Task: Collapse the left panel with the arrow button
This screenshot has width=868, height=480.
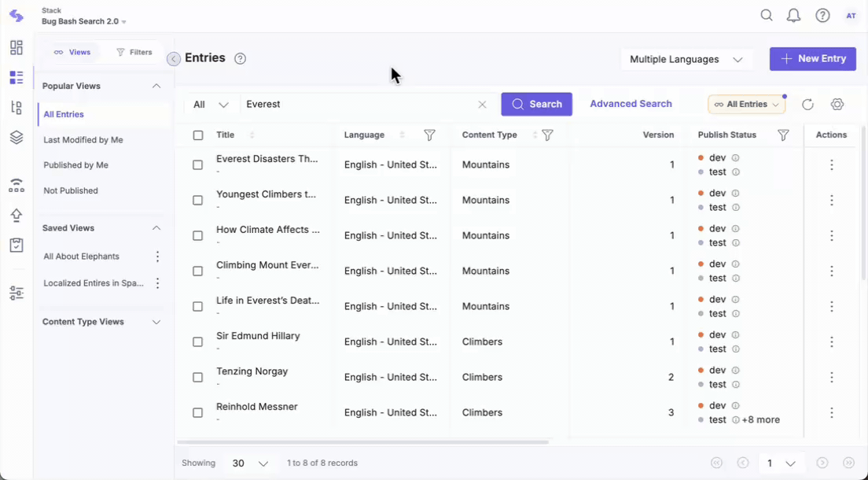Action: (173, 59)
